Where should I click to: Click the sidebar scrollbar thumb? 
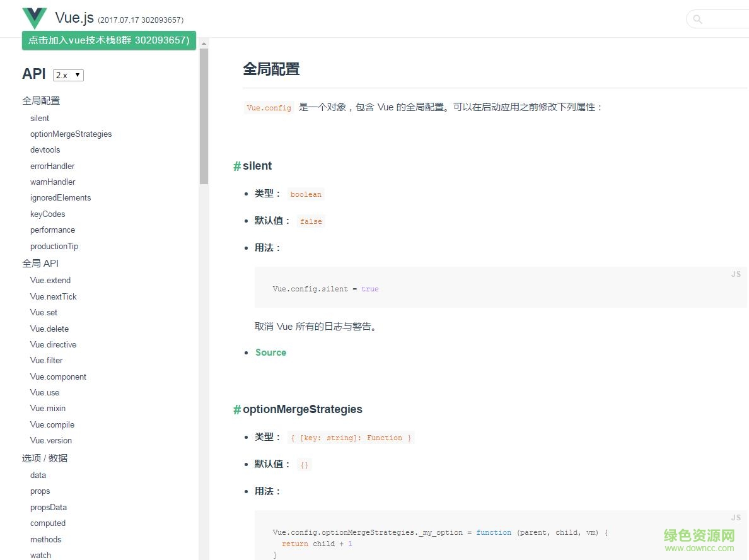204,117
